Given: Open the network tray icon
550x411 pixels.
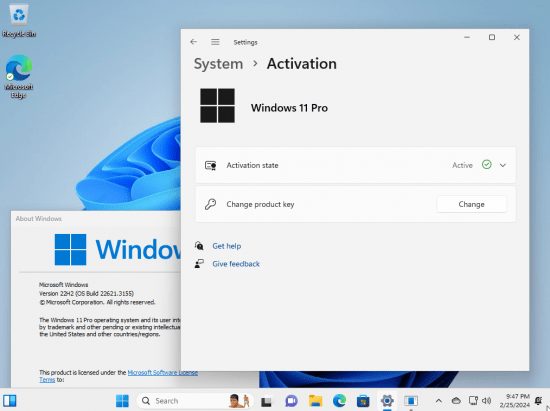Looking at the screenshot, I should [x=473, y=400].
